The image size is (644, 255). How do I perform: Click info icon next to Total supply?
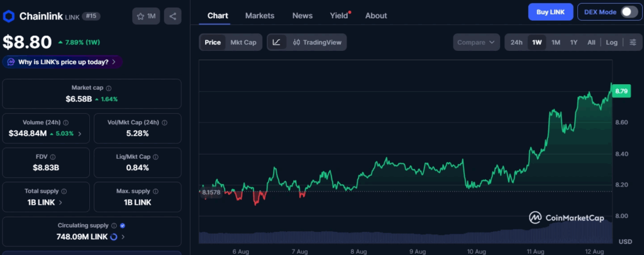point(64,192)
